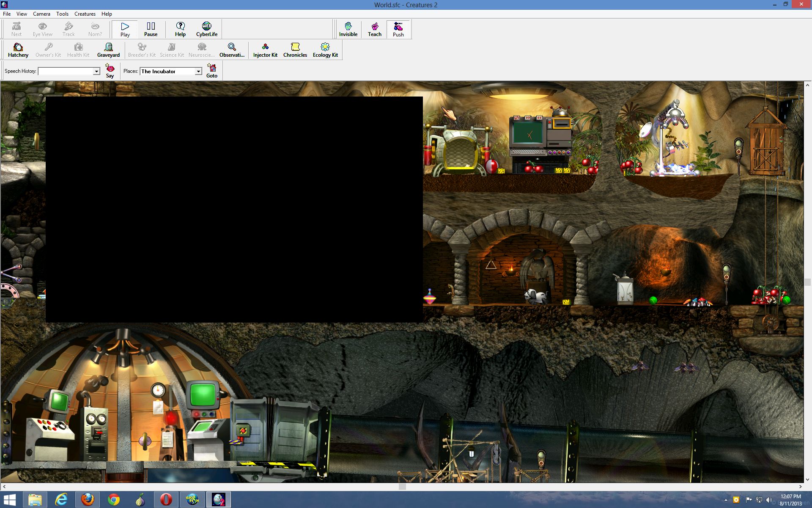Open the Camera menu

click(x=41, y=14)
